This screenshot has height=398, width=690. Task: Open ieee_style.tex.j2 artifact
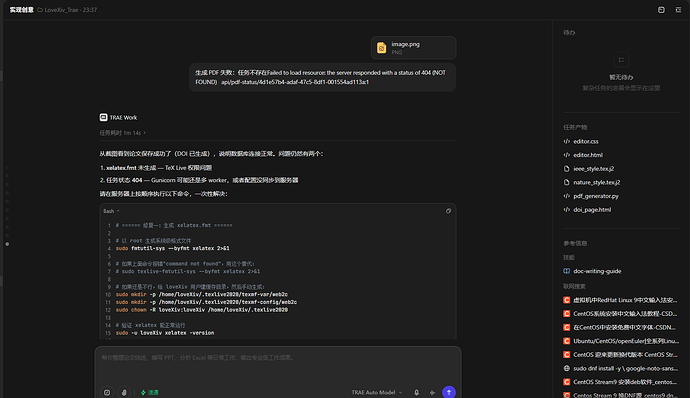tap(594, 169)
